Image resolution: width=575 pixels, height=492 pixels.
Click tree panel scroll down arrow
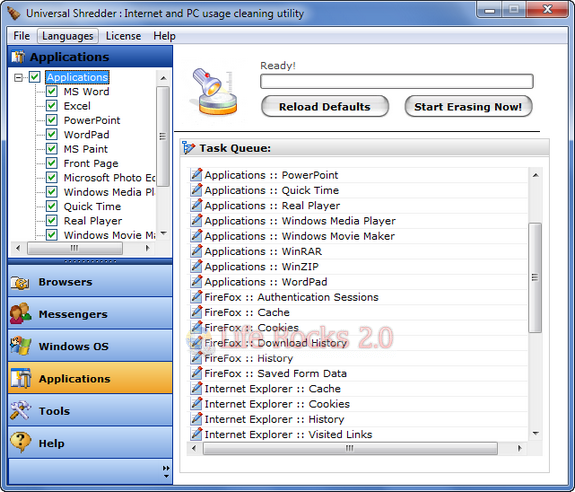tap(164, 233)
